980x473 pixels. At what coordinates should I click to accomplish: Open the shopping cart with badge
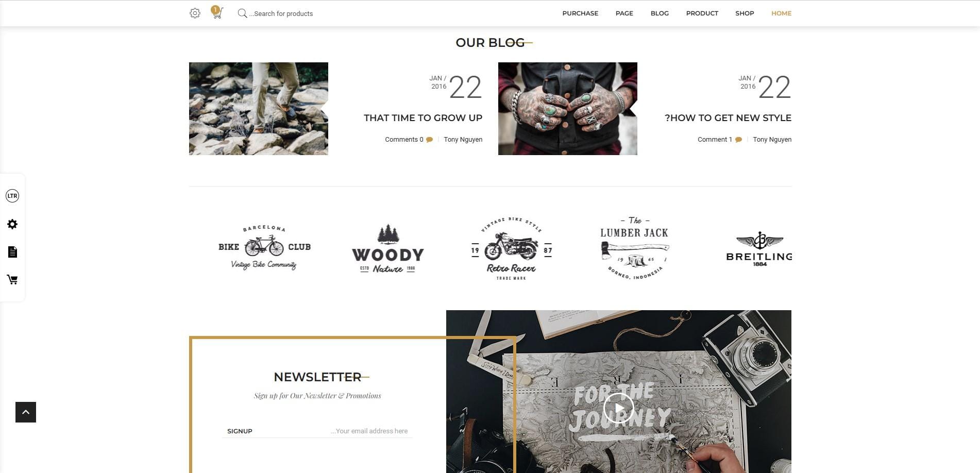[217, 12]
